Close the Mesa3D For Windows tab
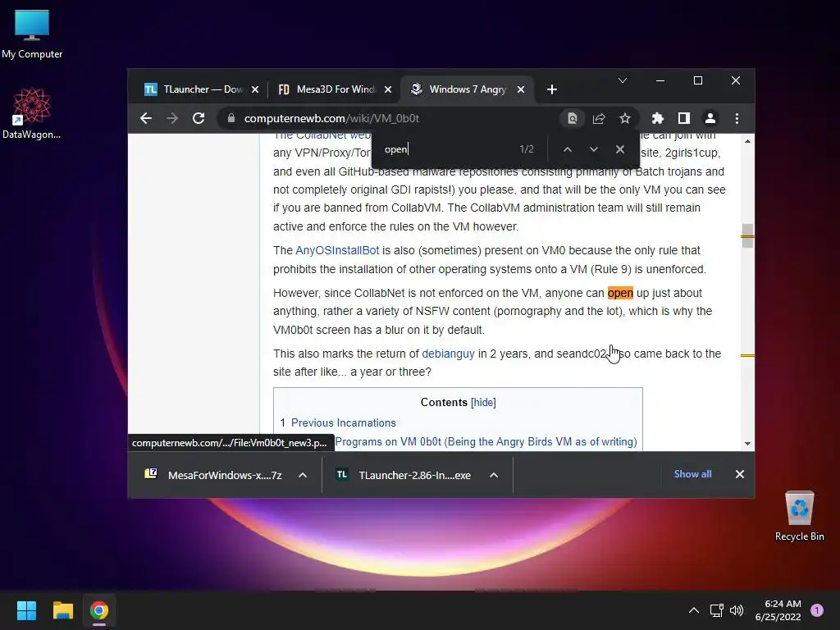This screenshot has width=840, height=630. pyautogui.click(x=388, y=89)
